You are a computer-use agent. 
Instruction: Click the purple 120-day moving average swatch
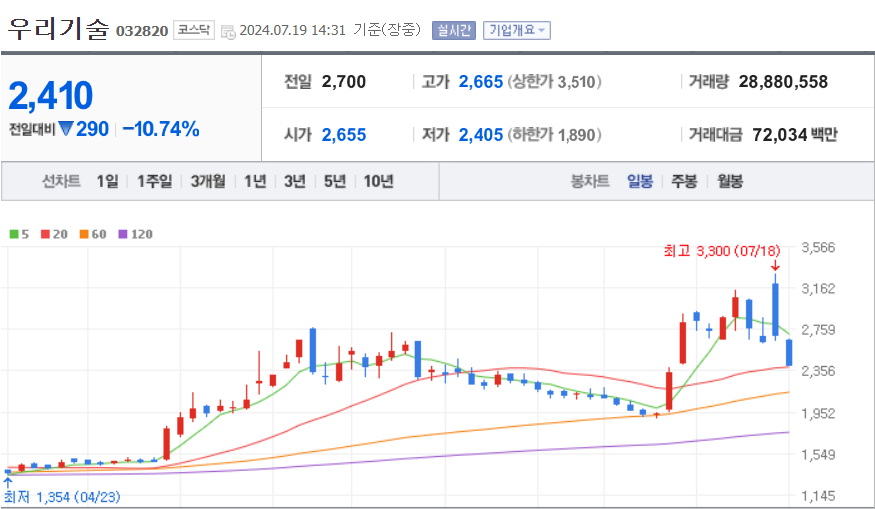pyautogui.click(x=123, y=234)
